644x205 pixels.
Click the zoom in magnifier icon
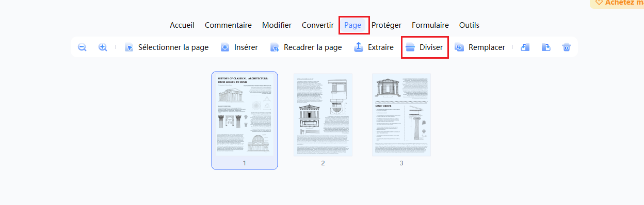(x=103, y=47)
